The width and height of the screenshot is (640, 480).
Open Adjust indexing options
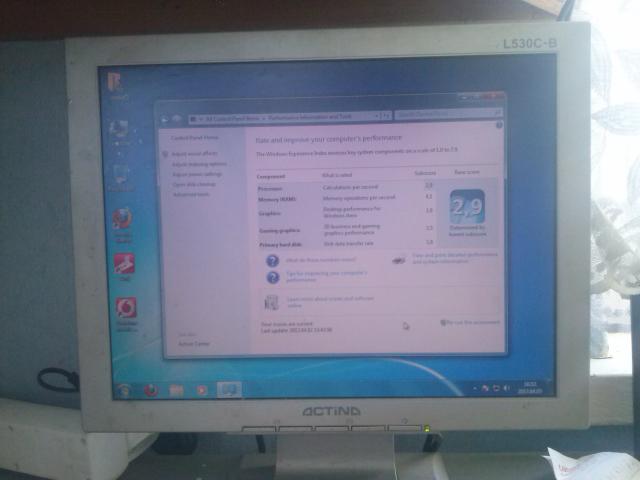pos(199,164)
